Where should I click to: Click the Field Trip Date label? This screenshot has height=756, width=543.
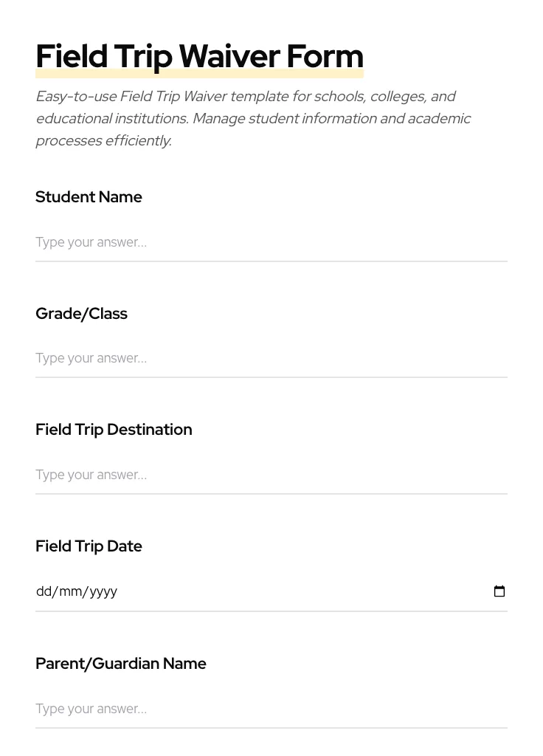click(x=89, y=546)
